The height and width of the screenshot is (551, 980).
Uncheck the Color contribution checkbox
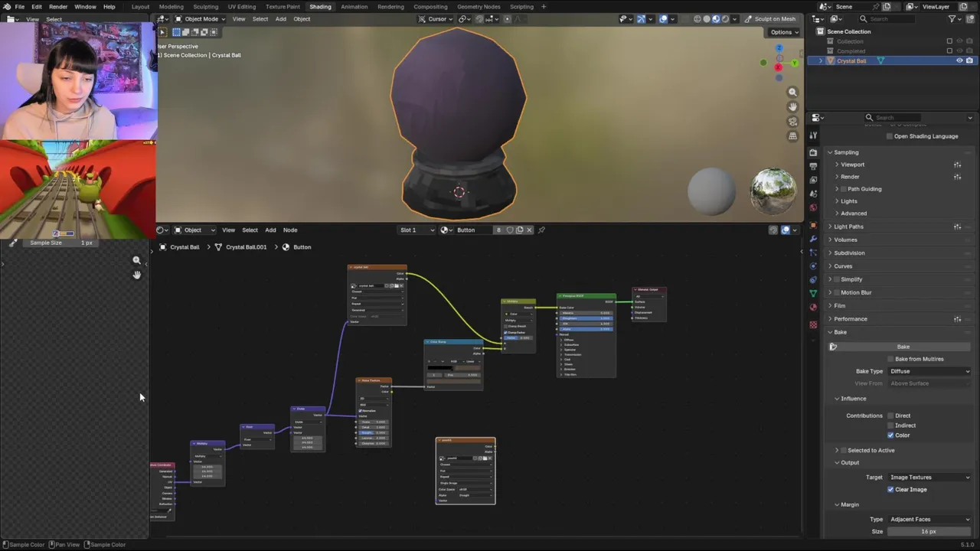pos(890,435)
